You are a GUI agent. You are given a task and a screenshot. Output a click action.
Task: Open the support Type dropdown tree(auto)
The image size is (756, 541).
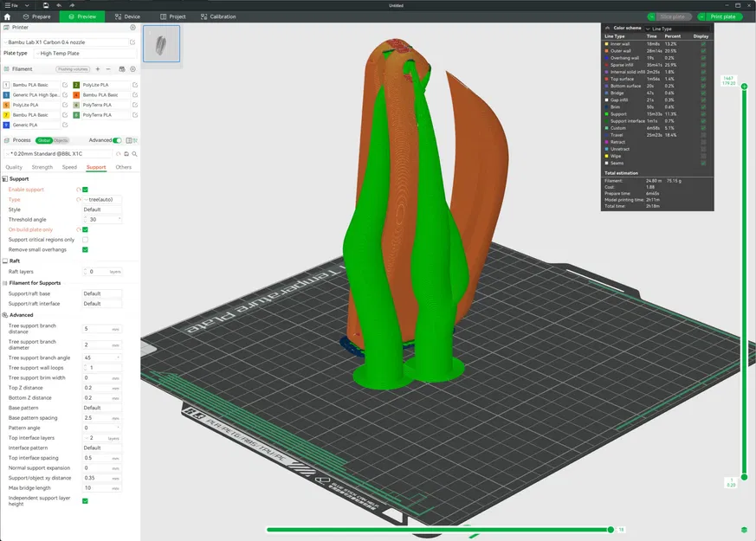102,199
